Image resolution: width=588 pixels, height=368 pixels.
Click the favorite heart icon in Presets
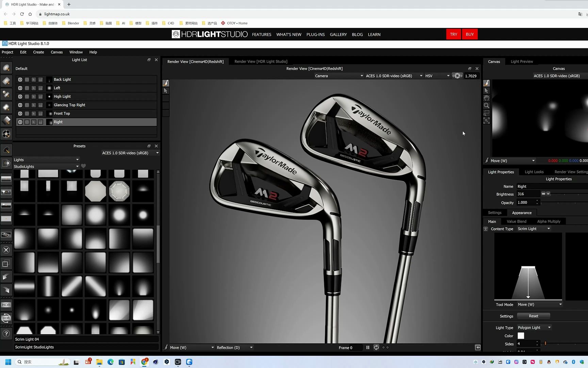pyautogui.click(x=83, y=166)
